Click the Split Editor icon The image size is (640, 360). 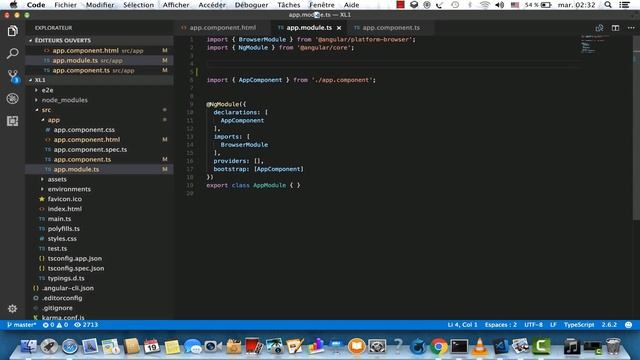pos(615,28)
